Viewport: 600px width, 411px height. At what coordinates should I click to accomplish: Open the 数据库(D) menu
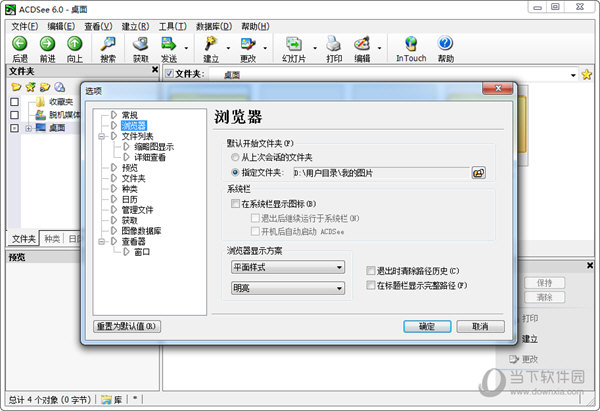[x=214, y=26]
